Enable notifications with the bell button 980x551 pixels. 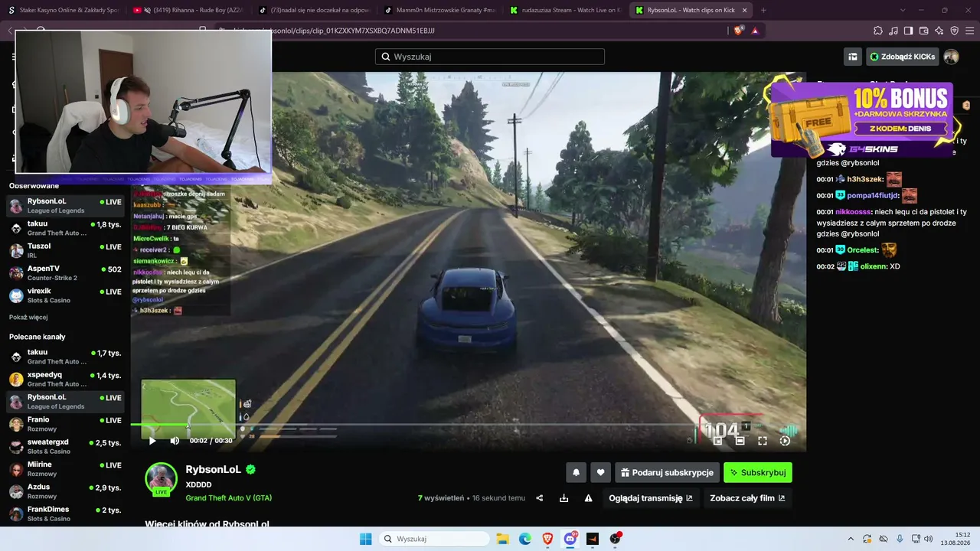pyautogui.click(x=577, y=473)
